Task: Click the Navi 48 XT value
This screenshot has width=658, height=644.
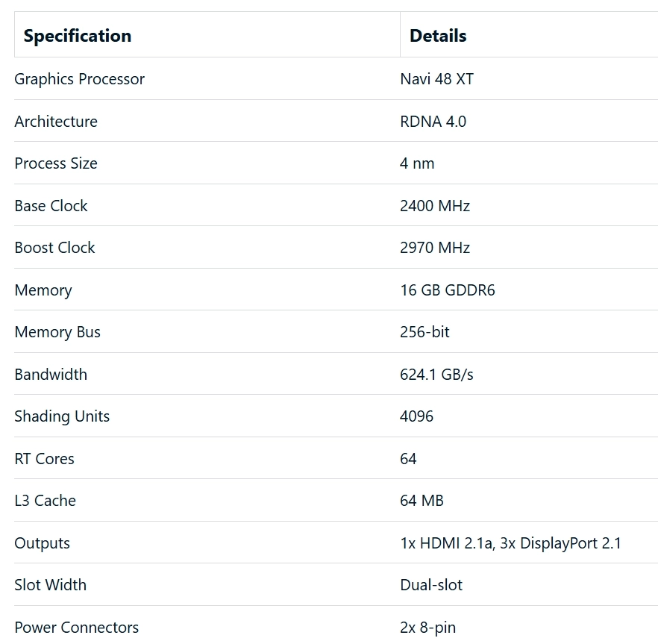Action: pos(436,79)
